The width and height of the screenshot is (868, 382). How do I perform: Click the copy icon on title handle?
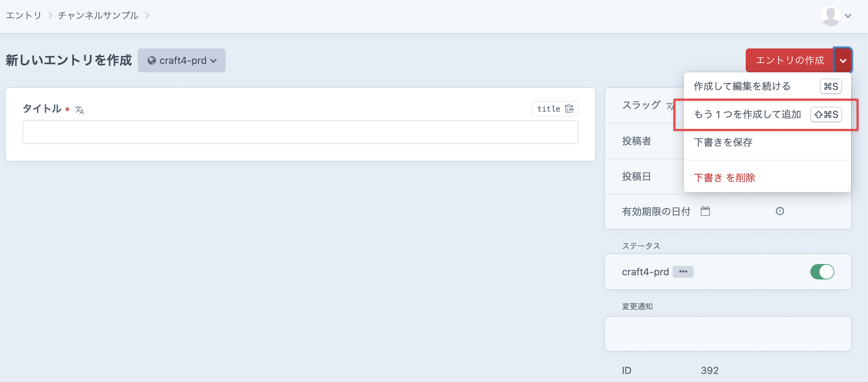(x=569, y=109)
